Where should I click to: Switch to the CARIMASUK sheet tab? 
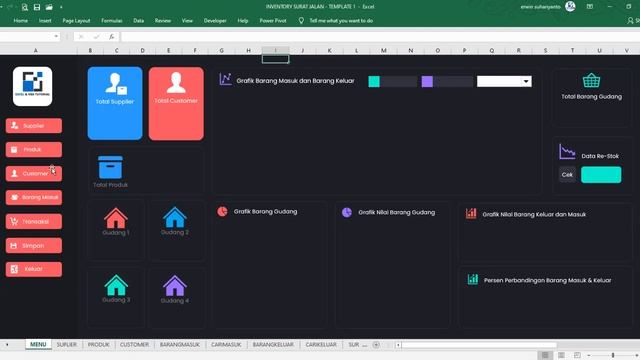(x=226, y=344)
